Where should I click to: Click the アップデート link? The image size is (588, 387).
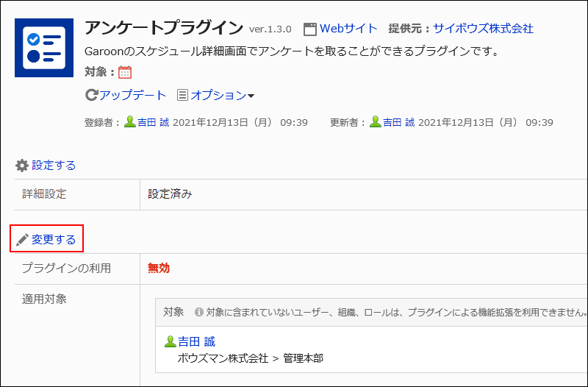click(132, 96)
